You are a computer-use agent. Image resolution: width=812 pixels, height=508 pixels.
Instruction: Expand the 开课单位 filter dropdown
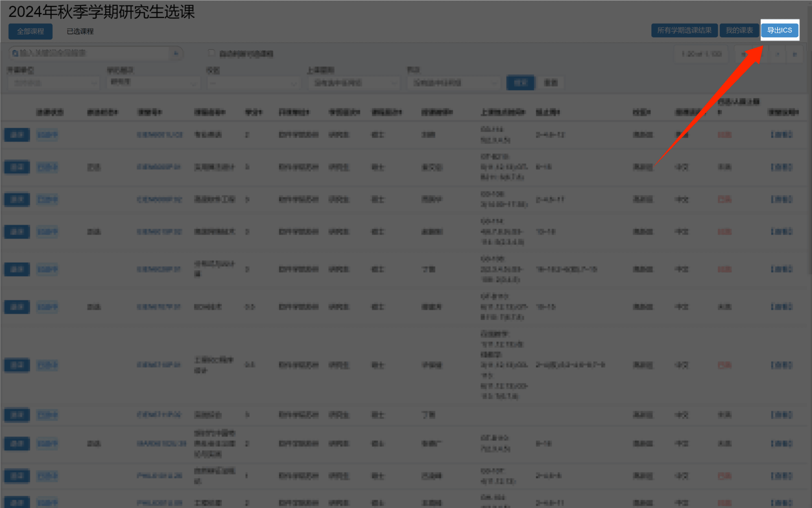(x=53, y=83)
